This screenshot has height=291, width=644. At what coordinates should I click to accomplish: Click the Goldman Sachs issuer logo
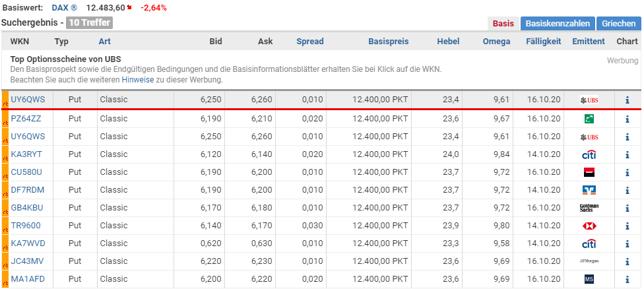[x=589, y=208]
